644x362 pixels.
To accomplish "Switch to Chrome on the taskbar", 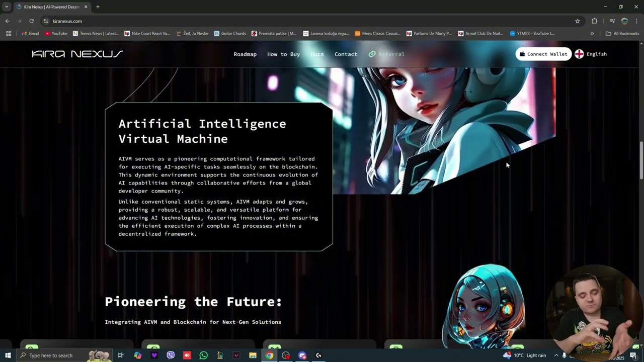I will 270,355.
